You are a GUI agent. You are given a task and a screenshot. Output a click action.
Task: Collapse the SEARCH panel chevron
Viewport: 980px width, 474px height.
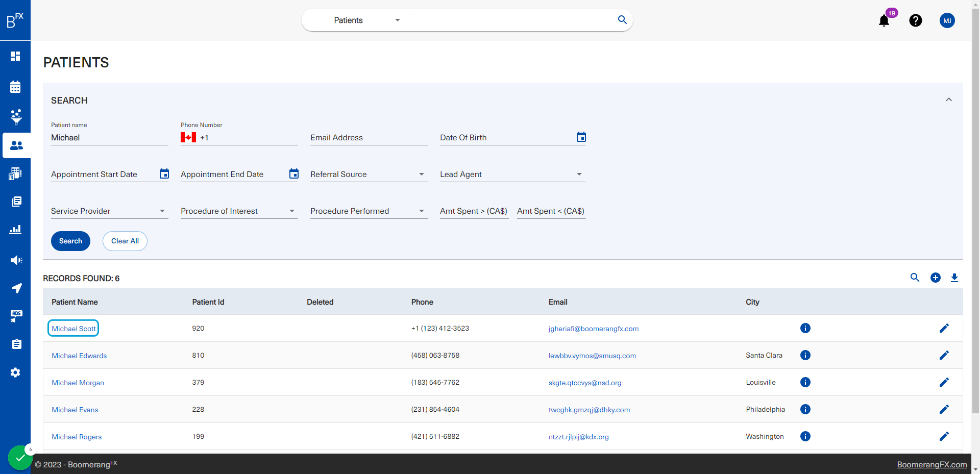[949, 99]
